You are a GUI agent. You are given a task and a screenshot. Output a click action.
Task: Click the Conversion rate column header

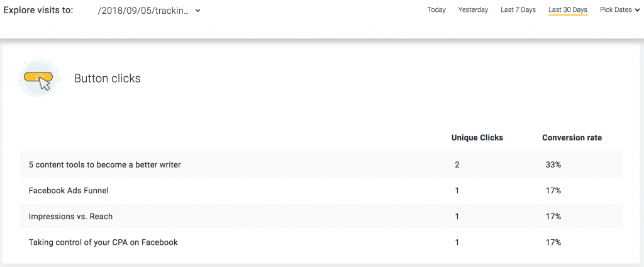[x=572, y=138]
